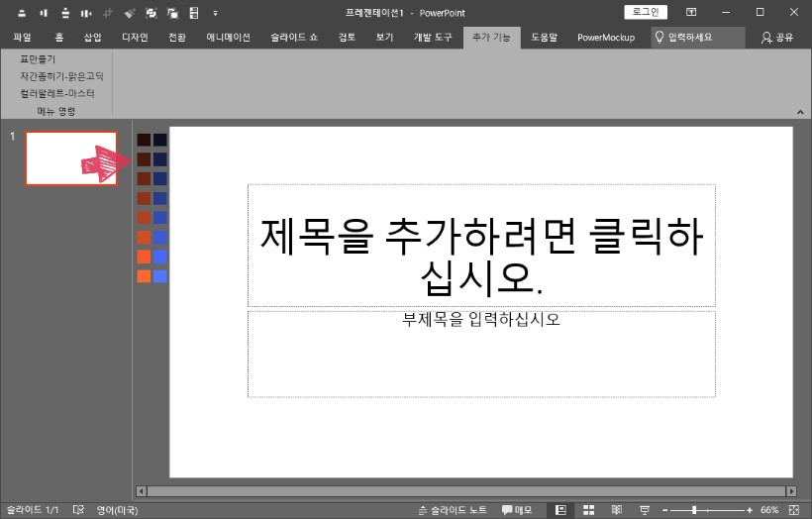This screenshot has width=812, height=519.
Task: Switch to Normal view icon in status bar
Action: (x=560, y=510)
